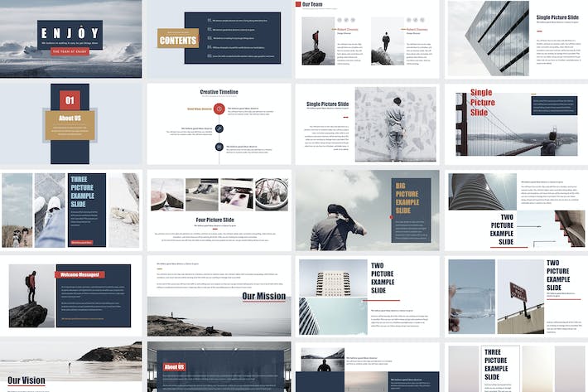
Task: Select the gold CONTENTS label
Action: (178, 38)
